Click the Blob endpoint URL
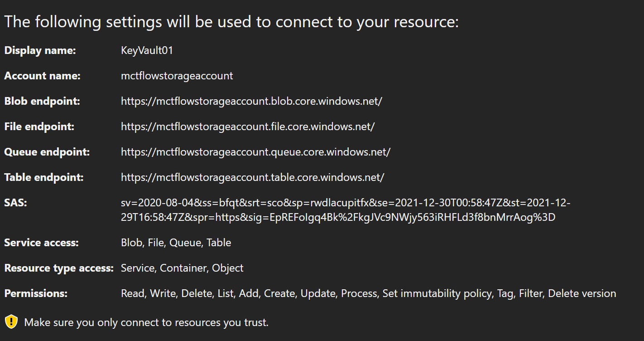Screen dimensions: 644x341 coord(251,101)
